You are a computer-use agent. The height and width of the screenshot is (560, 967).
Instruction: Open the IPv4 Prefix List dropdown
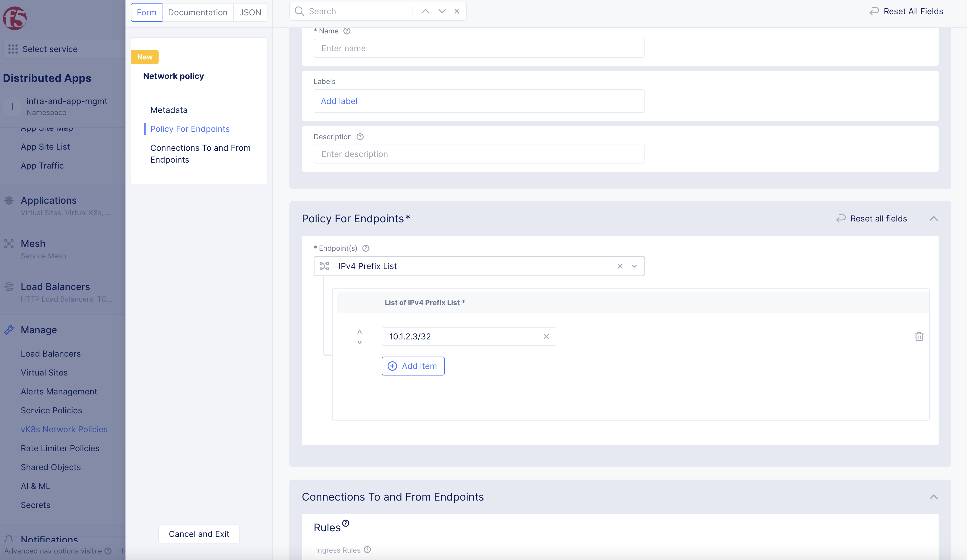[634, 266]
